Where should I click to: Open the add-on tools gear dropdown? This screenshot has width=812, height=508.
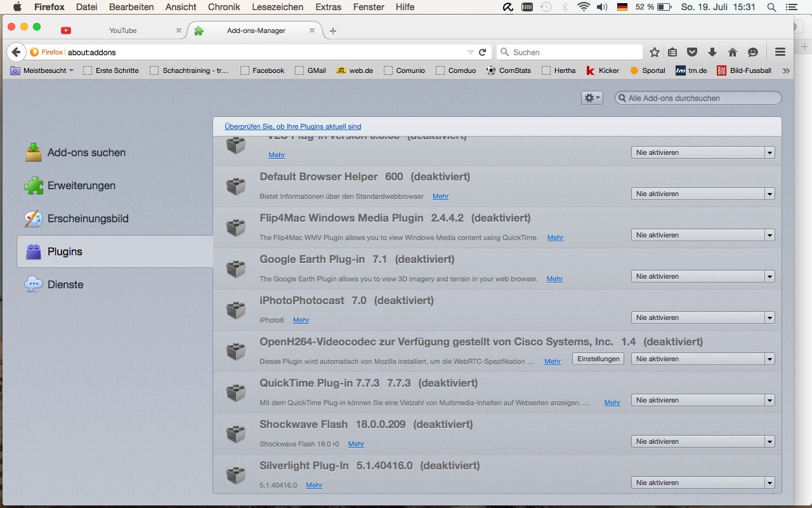[591, 98]
